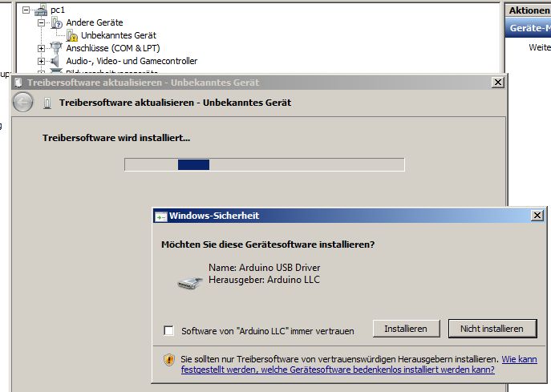Collapse the pc1 root node
The width and height of the screenshot is (551, 392).
point(26,10)
